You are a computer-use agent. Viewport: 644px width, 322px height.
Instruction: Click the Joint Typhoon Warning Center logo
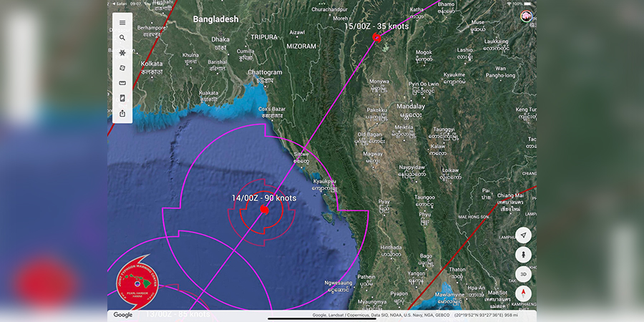click(x=137, y=282)
